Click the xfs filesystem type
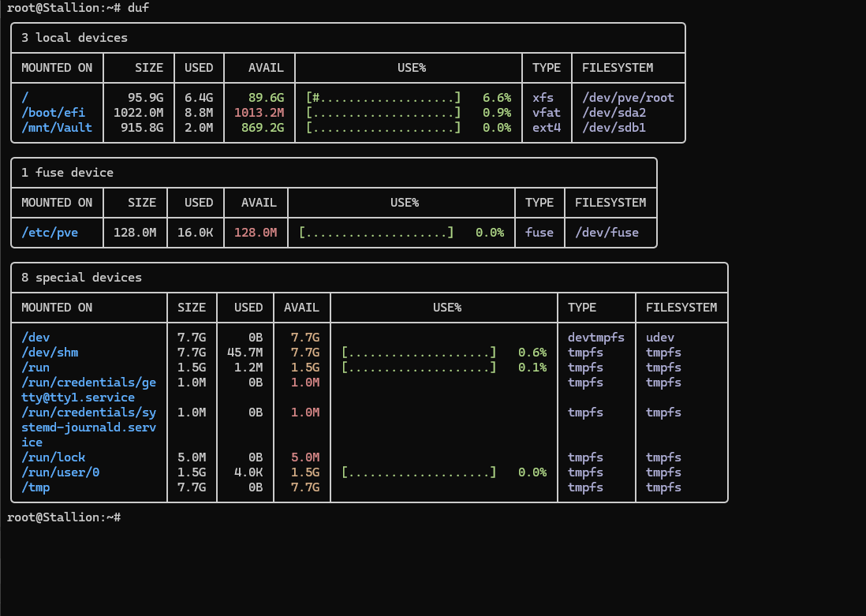This screenshot has width=866, height=616. [x=543, y=98]
